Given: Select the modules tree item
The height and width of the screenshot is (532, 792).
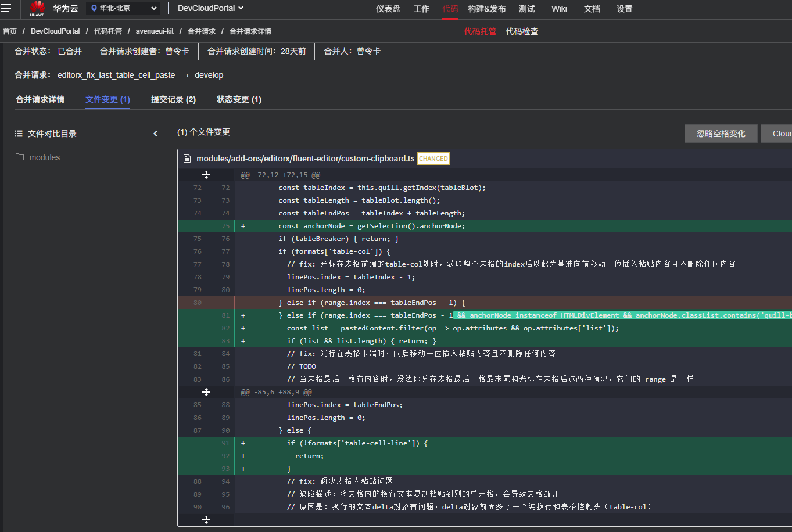Looking at the screenshot, I should [45, 157].
